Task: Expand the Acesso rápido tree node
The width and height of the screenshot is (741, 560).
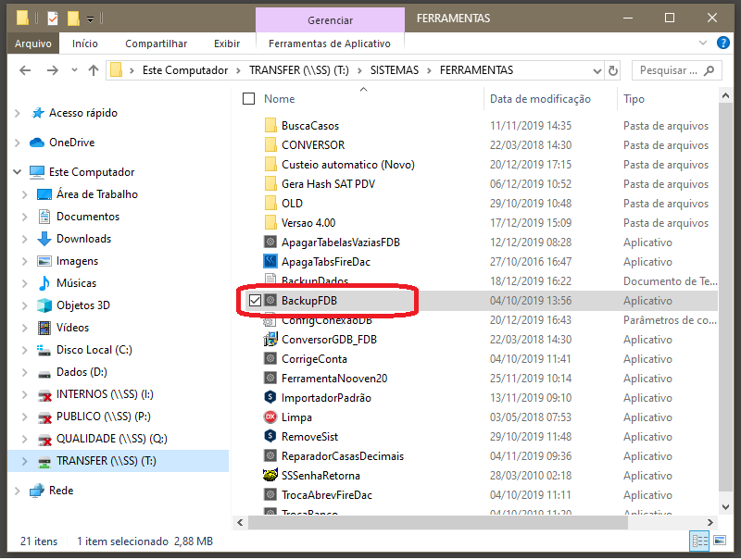Action: (17, 113)
